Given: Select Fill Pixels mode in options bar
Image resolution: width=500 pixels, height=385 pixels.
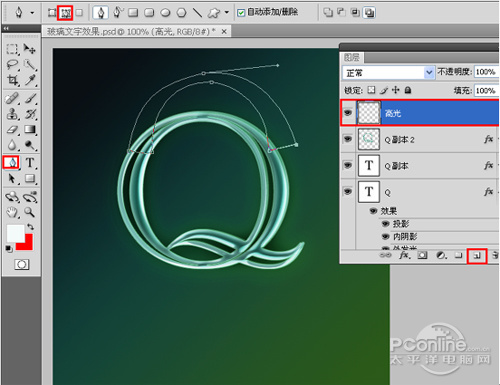Looking at the screenshot, I should point(79,13).
